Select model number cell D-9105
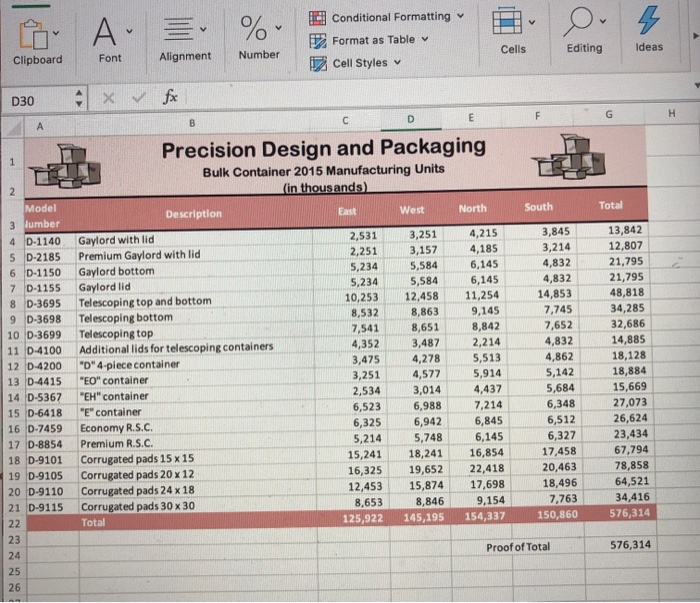The height and width of the screenshot is (603, 700). pos(53,476)
